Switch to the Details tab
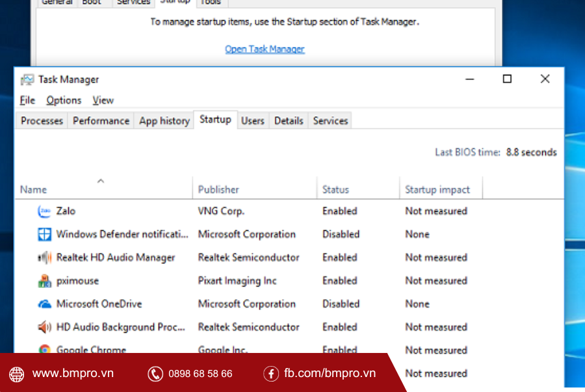Viewport: 585px width, 392px height. pyautogui.click(x=289, y=120)
